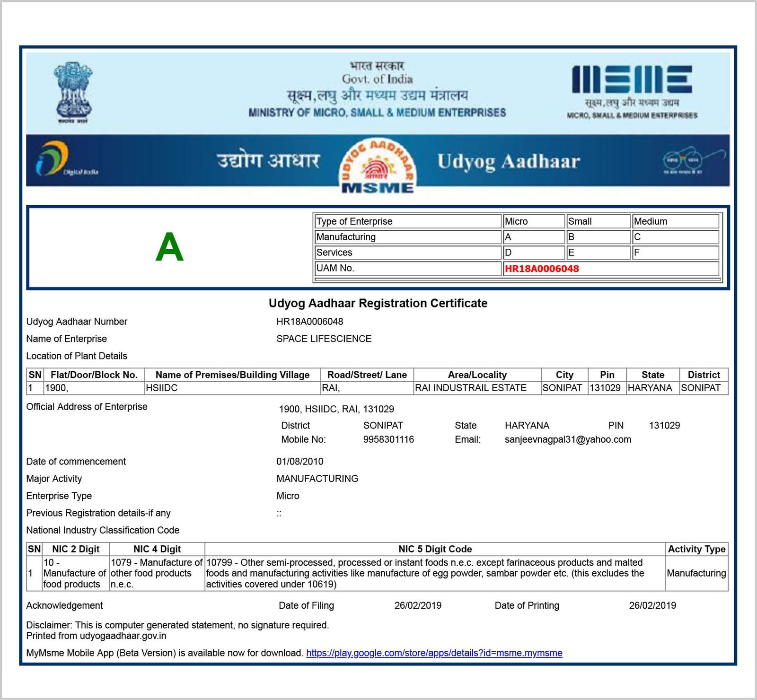Click the '10 - Manufacture of food products' cell

(x=76, y=573)
